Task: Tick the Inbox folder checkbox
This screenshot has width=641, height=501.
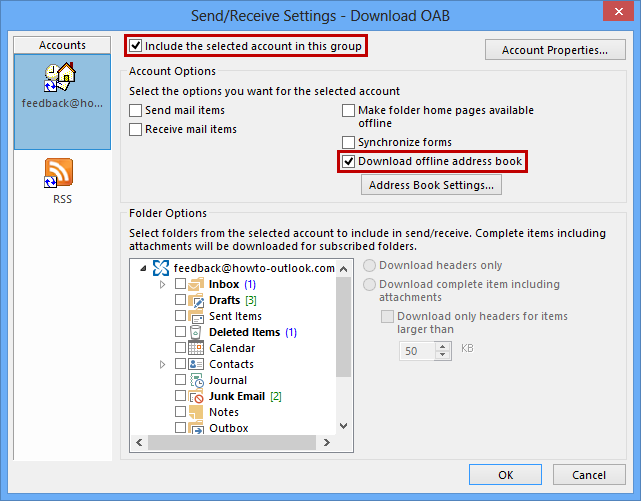Action: pyautogui.click(x=180, y=284)
